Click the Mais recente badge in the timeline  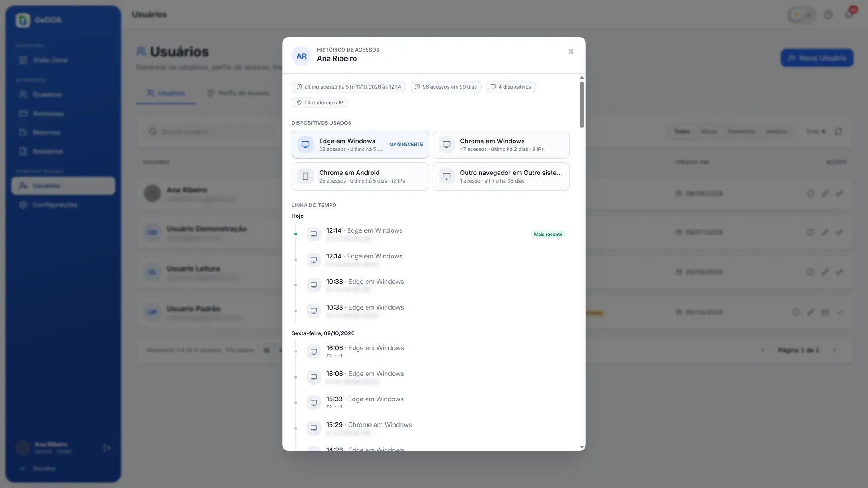pyautogui.click(x=548, y=234)
